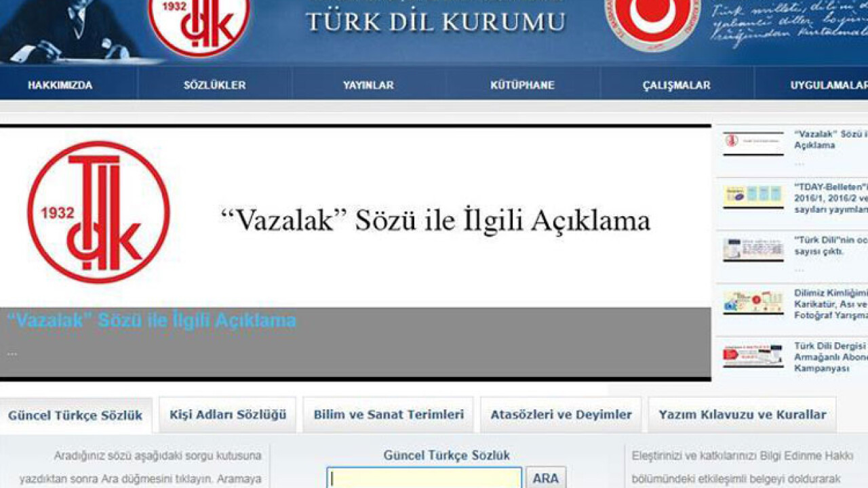Screen dimensions: 868x488
Task: Select the Atasözleri ve Deyimler tab
Action: pos(561,415)
